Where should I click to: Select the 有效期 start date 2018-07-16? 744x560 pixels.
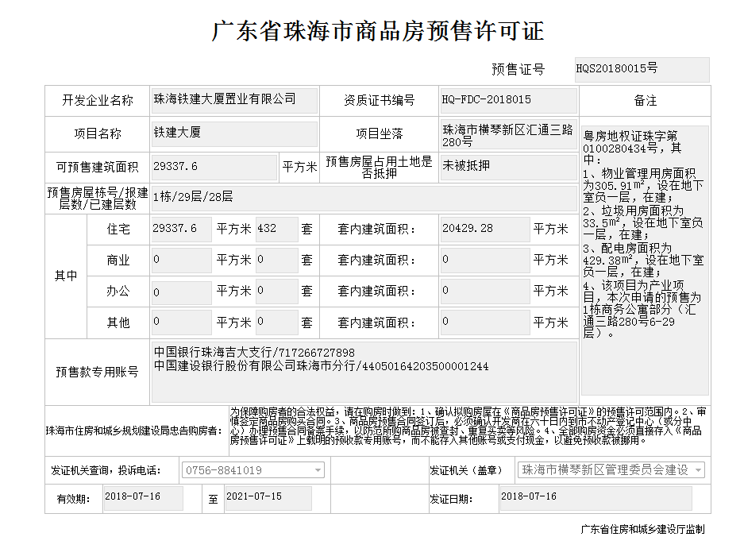coord(143,498)
